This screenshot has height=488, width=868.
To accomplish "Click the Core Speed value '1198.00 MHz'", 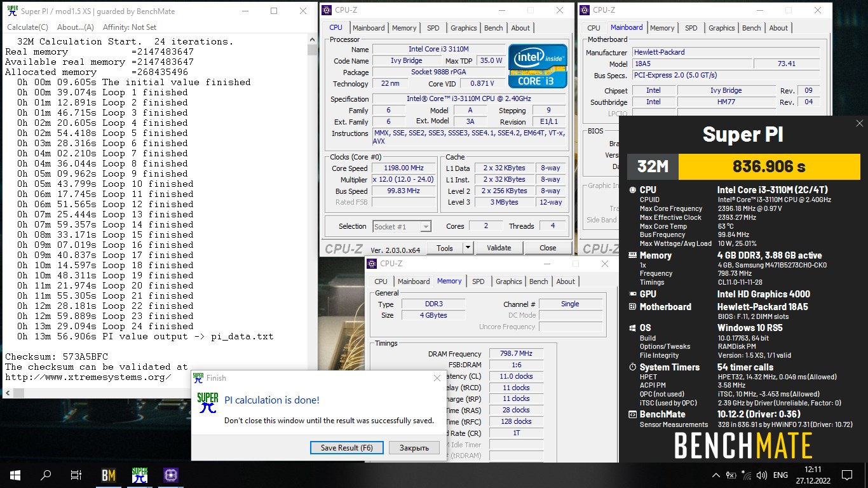I will [x=403, y=168].
